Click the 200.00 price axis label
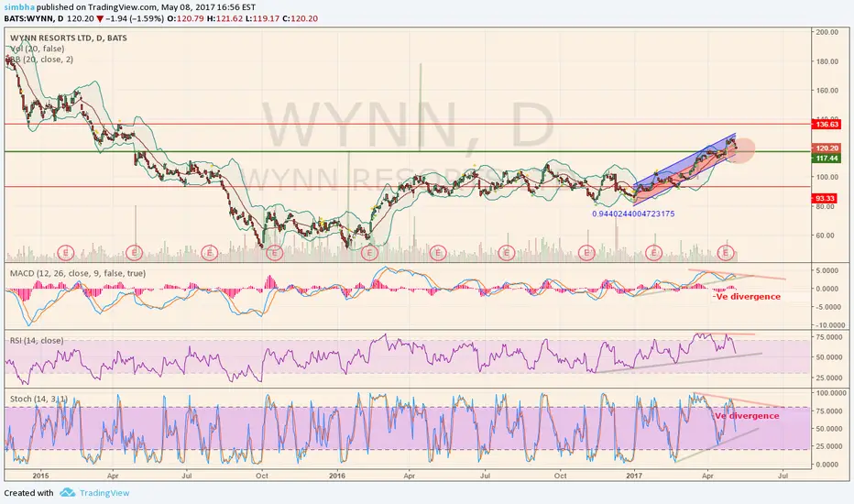854x504 pixels. pyautogui.click(x=827, y=32)
